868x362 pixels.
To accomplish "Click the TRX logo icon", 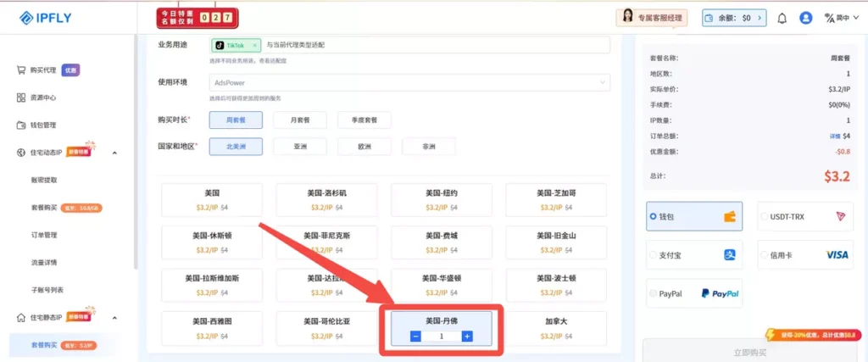I will tap(842, 216).
